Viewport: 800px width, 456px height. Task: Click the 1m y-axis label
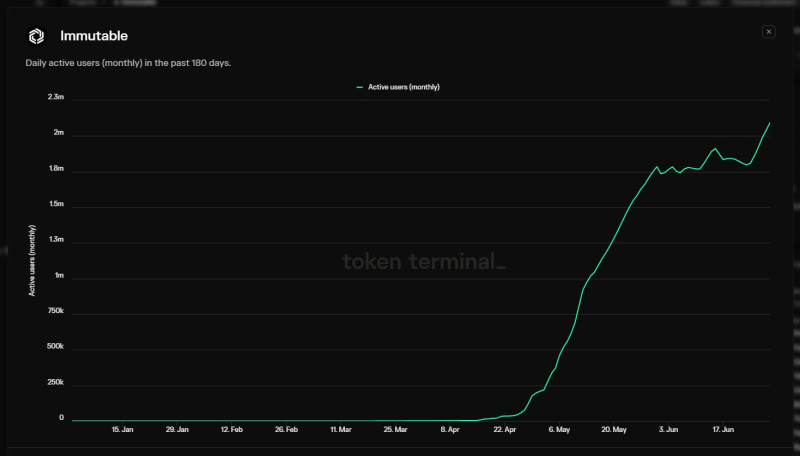click(59, 275)
